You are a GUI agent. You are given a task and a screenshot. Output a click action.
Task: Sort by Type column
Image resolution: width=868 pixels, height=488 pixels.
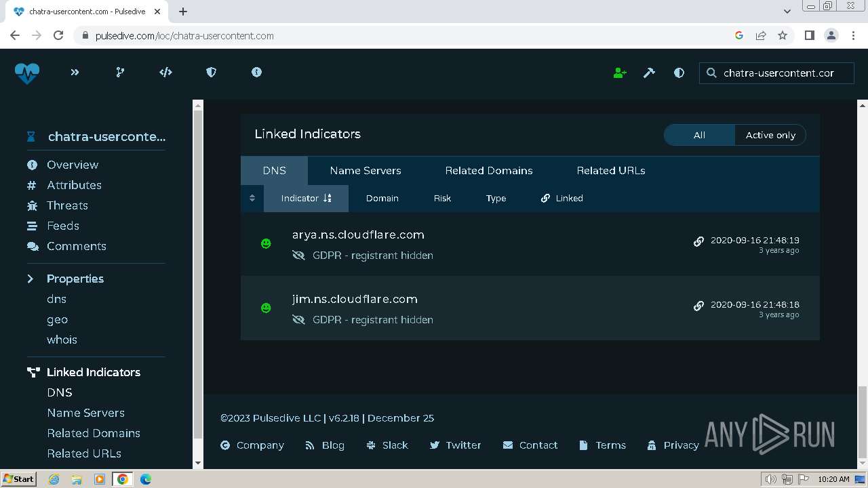496,199
